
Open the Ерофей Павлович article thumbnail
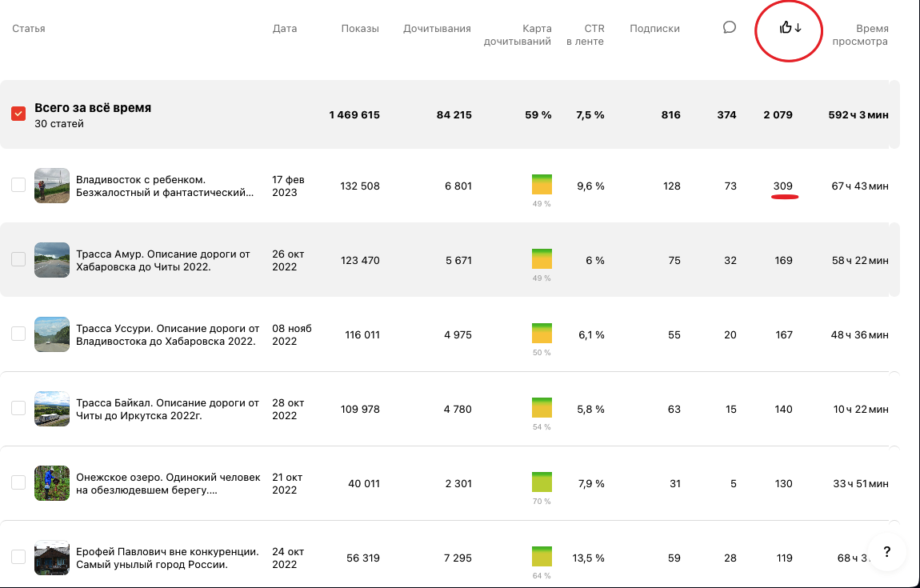pos(52,558)
